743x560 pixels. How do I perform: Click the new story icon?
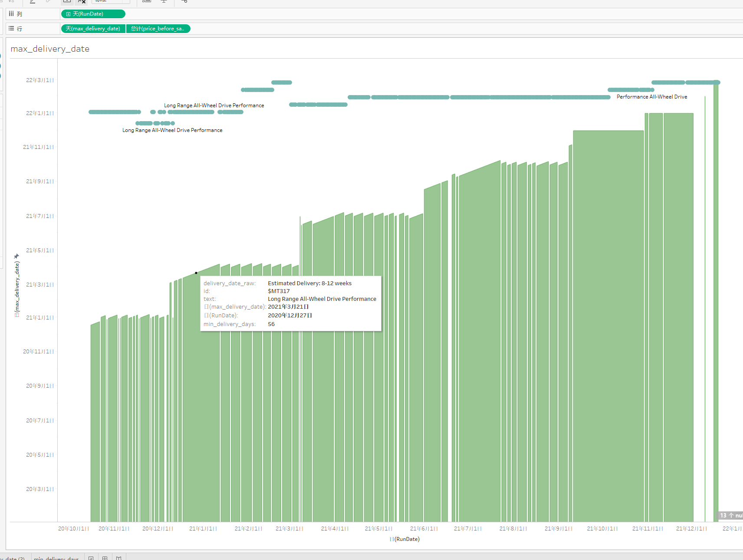coord(119,558)
